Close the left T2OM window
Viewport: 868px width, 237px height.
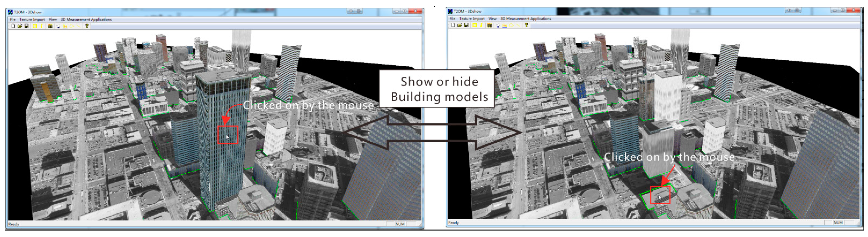(416, 11)
